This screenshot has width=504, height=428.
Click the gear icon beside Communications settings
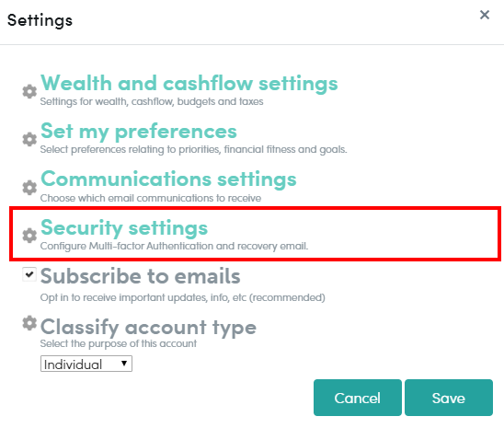(29, 188)
